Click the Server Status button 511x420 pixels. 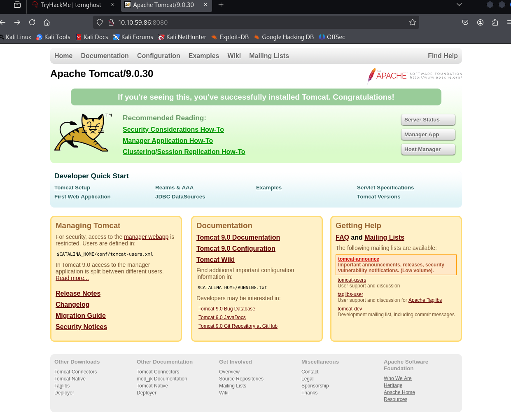click(428, 120)
